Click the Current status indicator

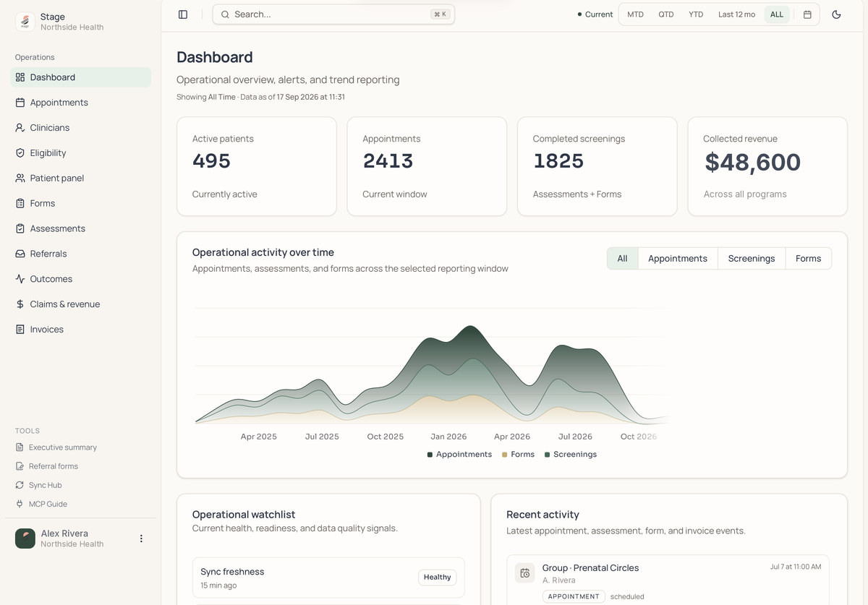[595, 14]
